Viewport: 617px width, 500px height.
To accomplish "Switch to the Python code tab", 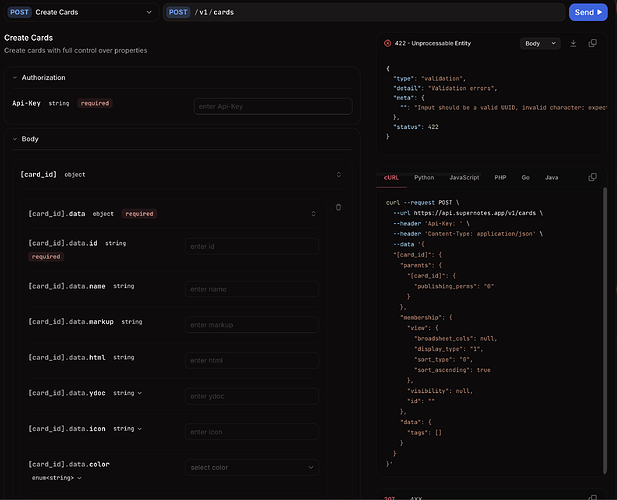I will click(x=424, y=177).
